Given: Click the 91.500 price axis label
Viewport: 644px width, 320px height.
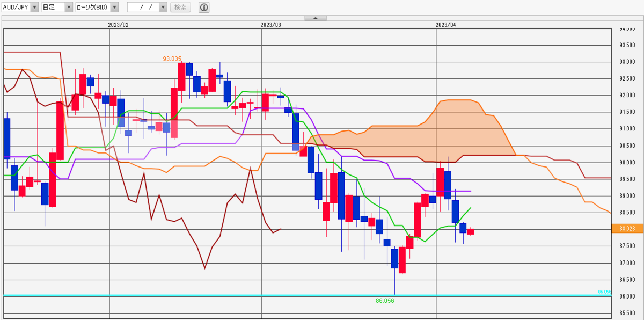Looking at the screenshot, I should 627,112.
